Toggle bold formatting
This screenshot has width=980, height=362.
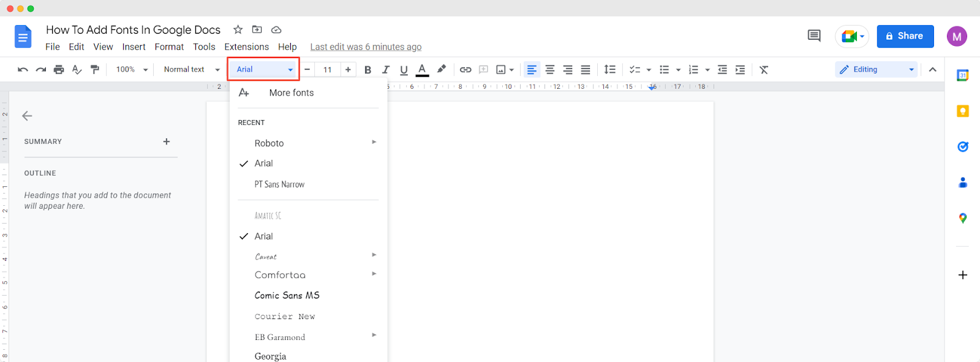click(367, 70)
